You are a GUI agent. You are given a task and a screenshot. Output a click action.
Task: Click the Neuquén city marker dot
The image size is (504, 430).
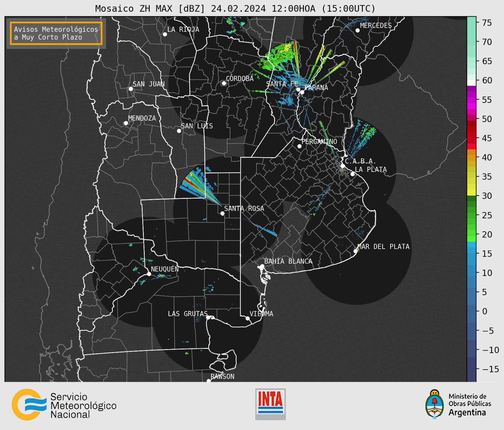tap(149, 274)
